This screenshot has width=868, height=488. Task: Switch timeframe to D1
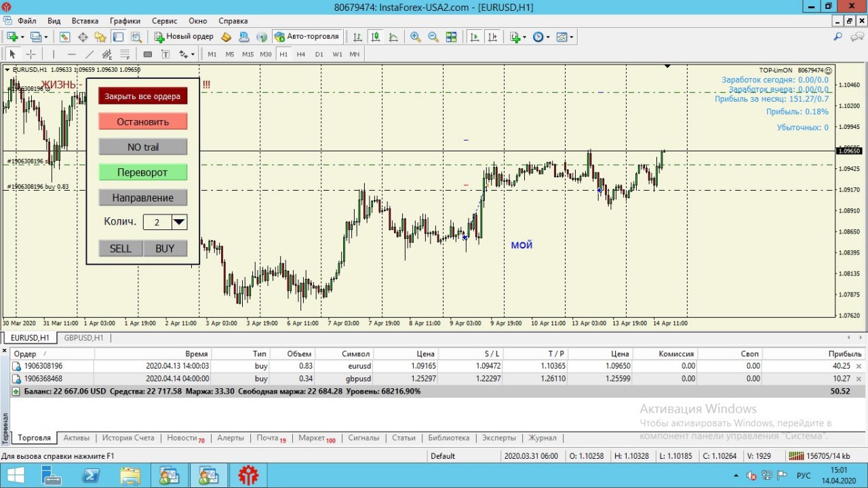point(319,54)
